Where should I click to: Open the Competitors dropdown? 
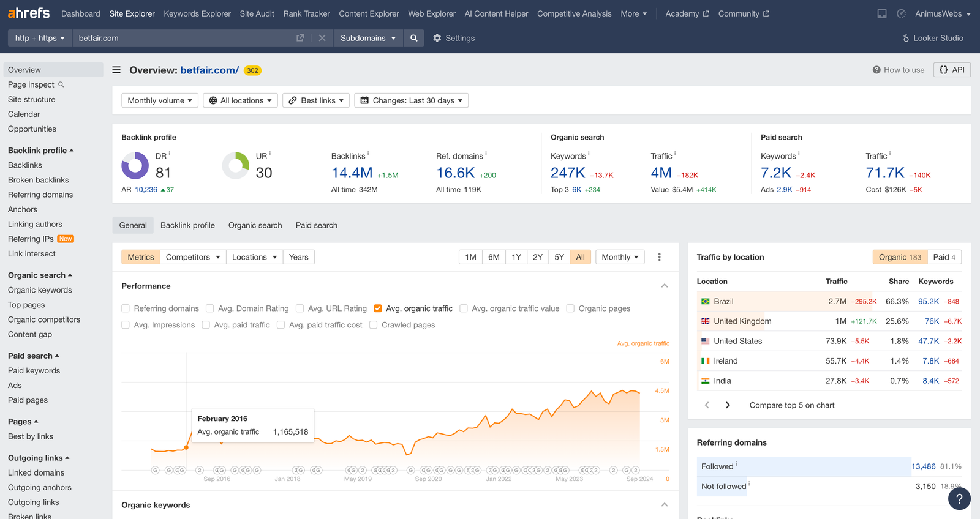193,257
